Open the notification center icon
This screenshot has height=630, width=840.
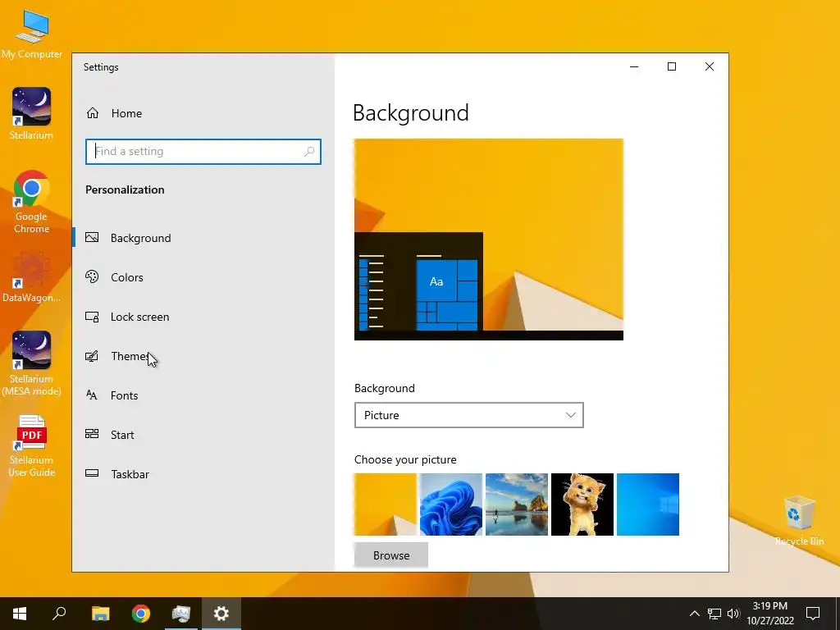813,614
